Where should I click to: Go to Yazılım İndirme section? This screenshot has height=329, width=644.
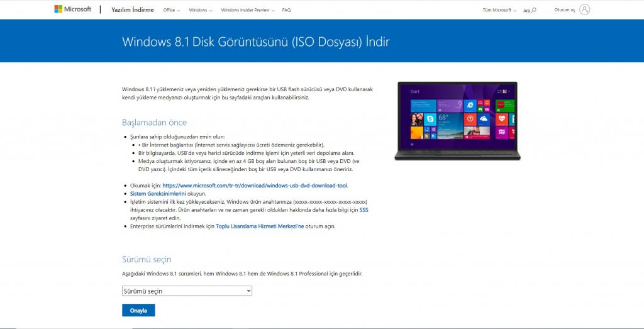point(133,10)
